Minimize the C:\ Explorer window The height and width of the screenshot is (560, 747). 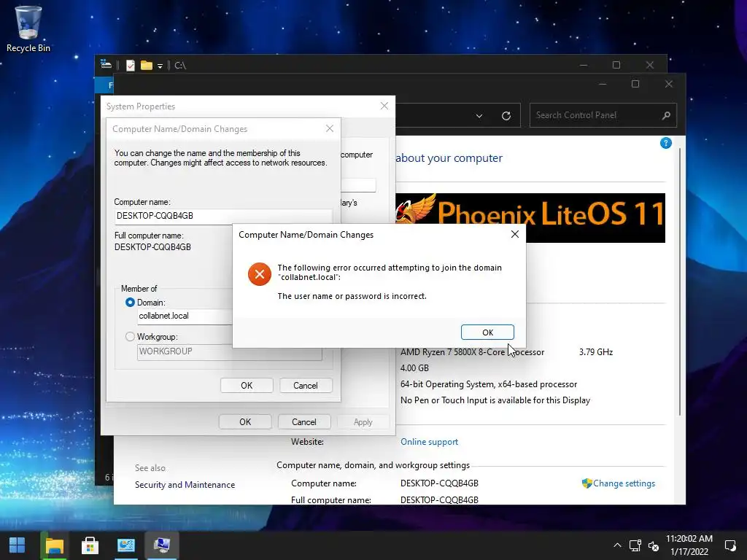tap(584, 65)
